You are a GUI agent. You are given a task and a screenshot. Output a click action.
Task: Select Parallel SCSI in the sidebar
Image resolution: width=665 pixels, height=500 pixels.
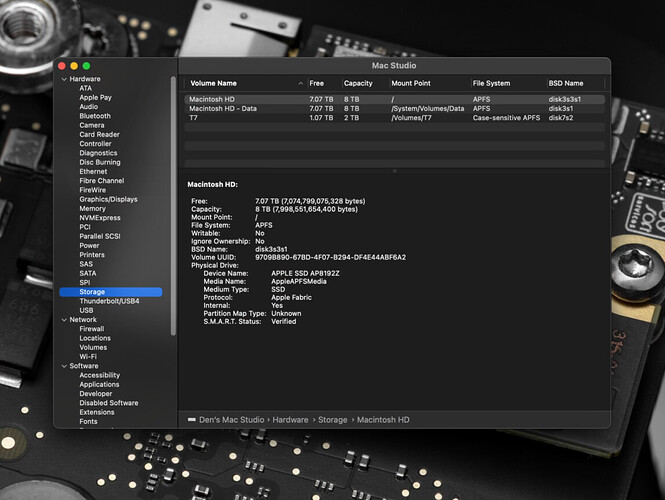pyautogui.click(x=100, y=236)
